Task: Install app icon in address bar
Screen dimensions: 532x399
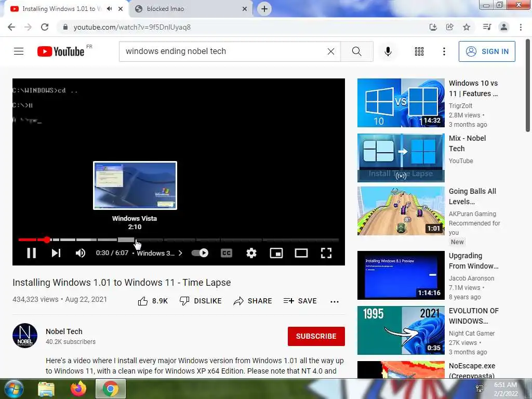Action: [433, 27]
